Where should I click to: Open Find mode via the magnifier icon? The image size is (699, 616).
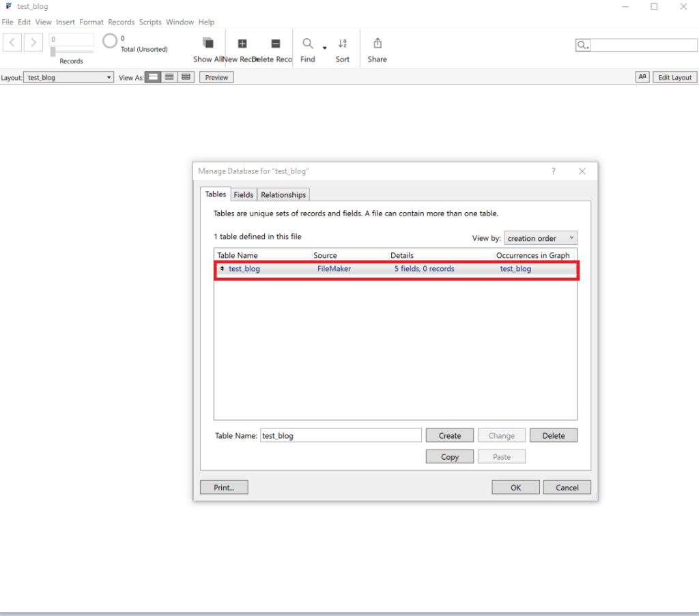[x=307, y=43]
